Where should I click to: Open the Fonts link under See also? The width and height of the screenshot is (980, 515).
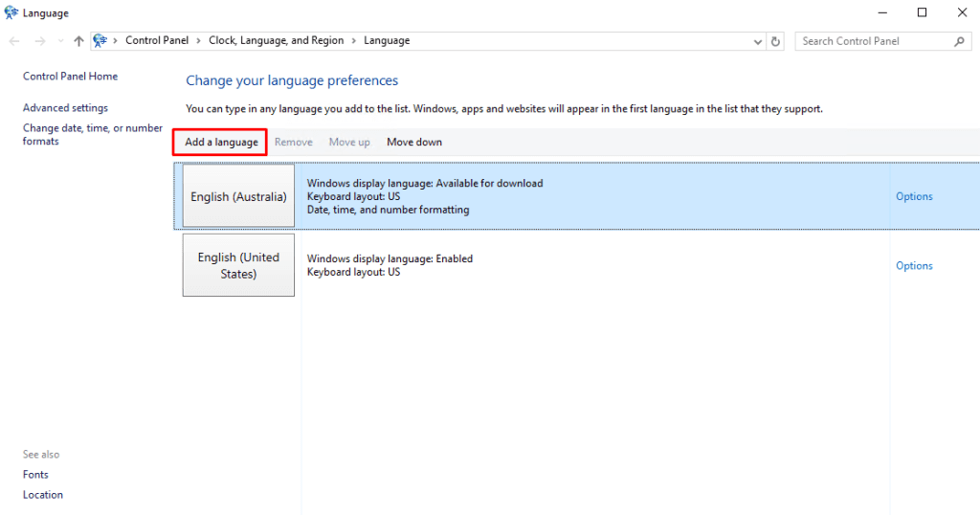[35, 475]
